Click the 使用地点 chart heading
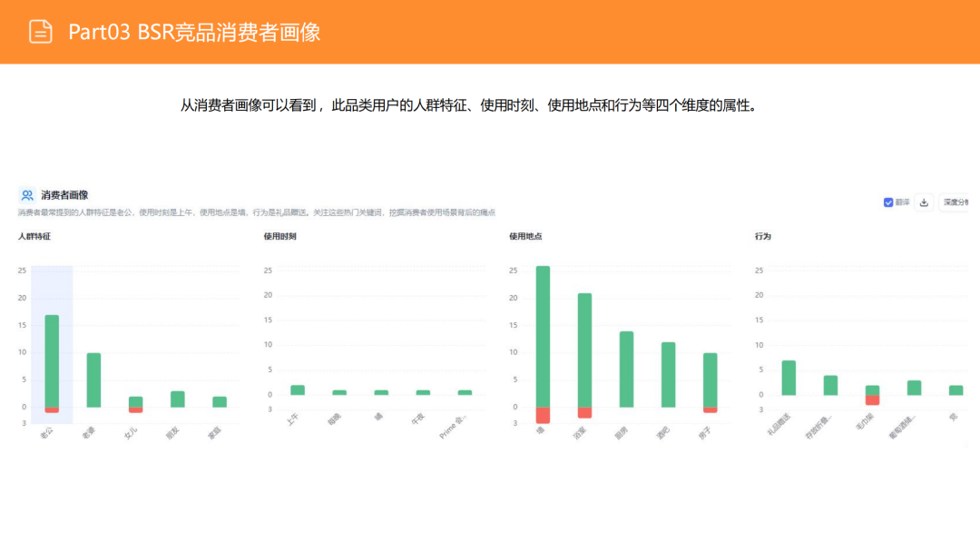 point(525,236)
